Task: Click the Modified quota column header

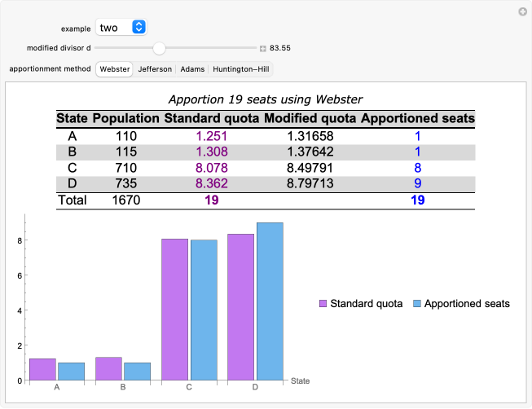Action: coord(310,119)
